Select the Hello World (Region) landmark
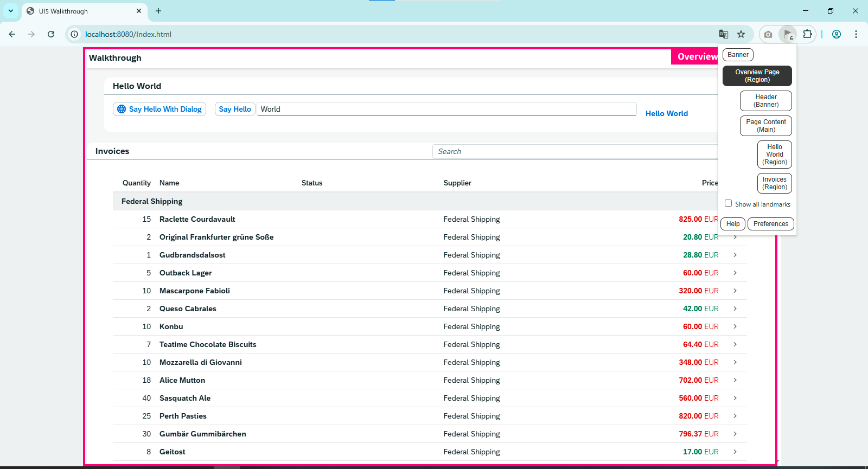The image size is (868, 469). [775, 155]
